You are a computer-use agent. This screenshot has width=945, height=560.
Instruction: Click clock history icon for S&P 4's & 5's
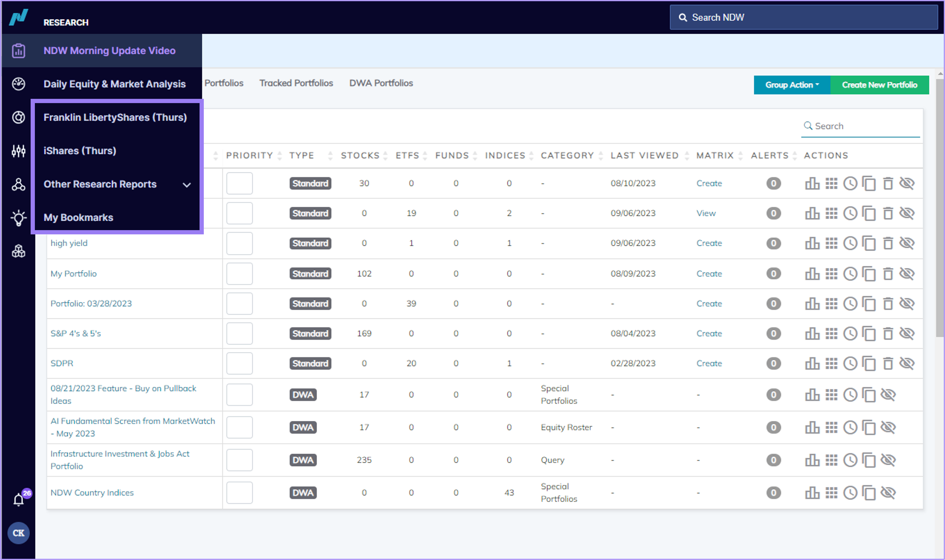click(x=850, y=334)
